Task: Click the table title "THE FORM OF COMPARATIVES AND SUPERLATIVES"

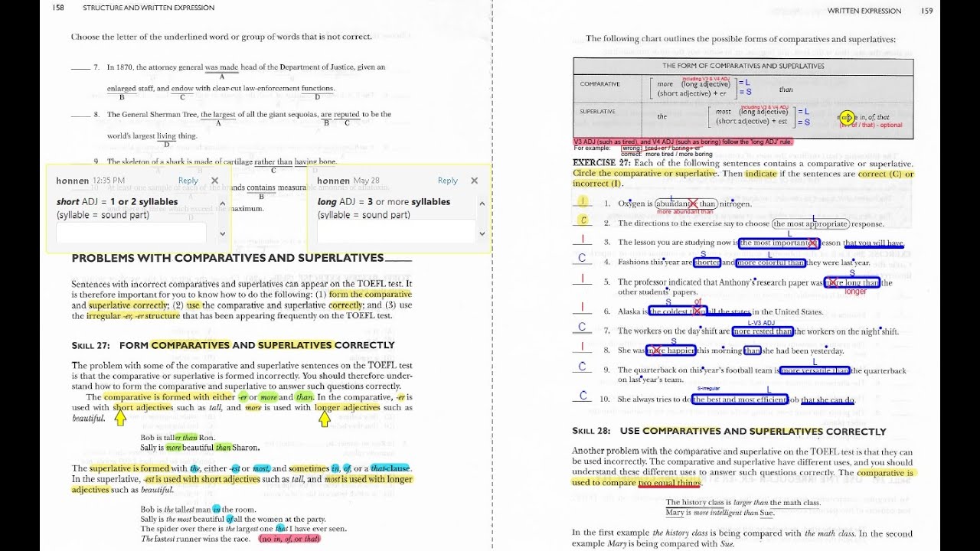Action: (x=743, y=66)
